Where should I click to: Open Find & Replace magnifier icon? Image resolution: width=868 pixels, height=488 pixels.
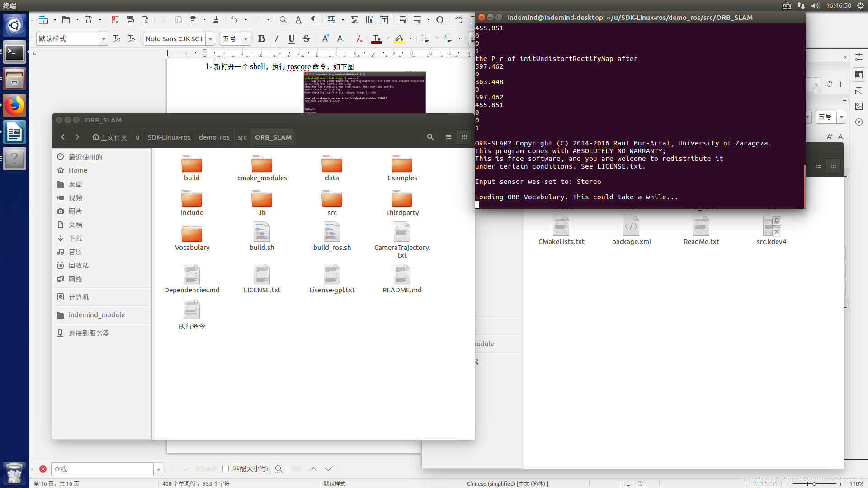tap(283, 20)
